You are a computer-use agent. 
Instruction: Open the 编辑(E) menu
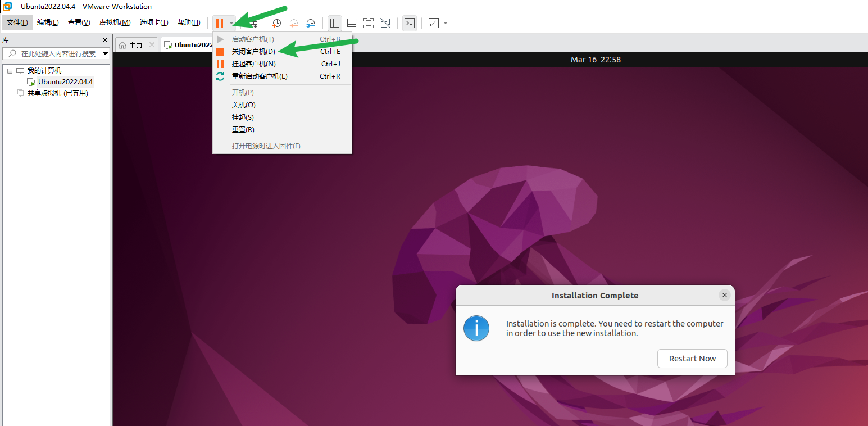(x=48, y=22)
